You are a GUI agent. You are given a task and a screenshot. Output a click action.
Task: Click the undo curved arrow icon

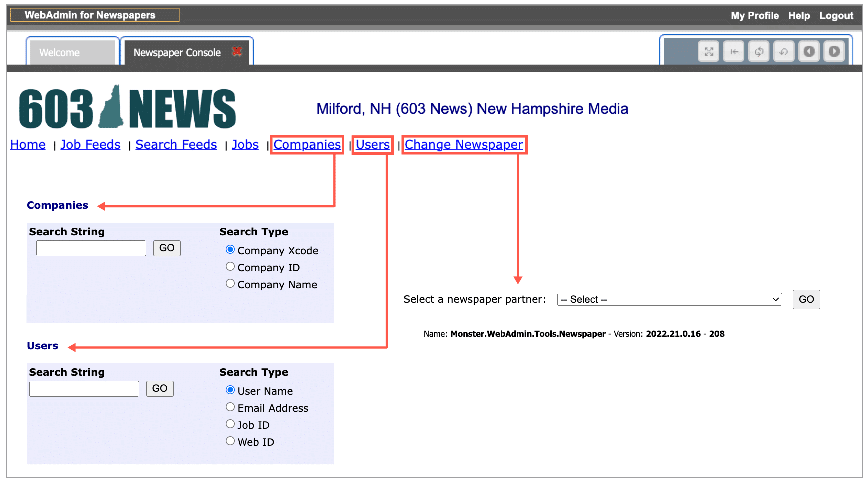pyautogui.click(x=784, y=51)
